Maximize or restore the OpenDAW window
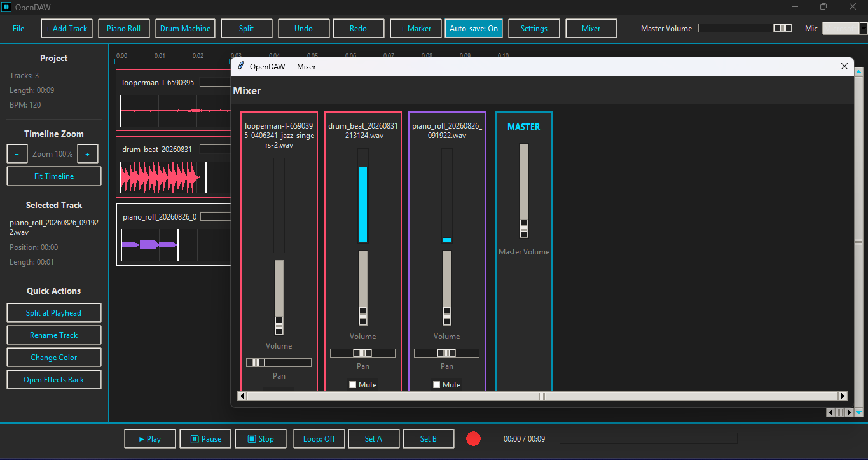Screen dimensions: 868x460 [823, 7]
